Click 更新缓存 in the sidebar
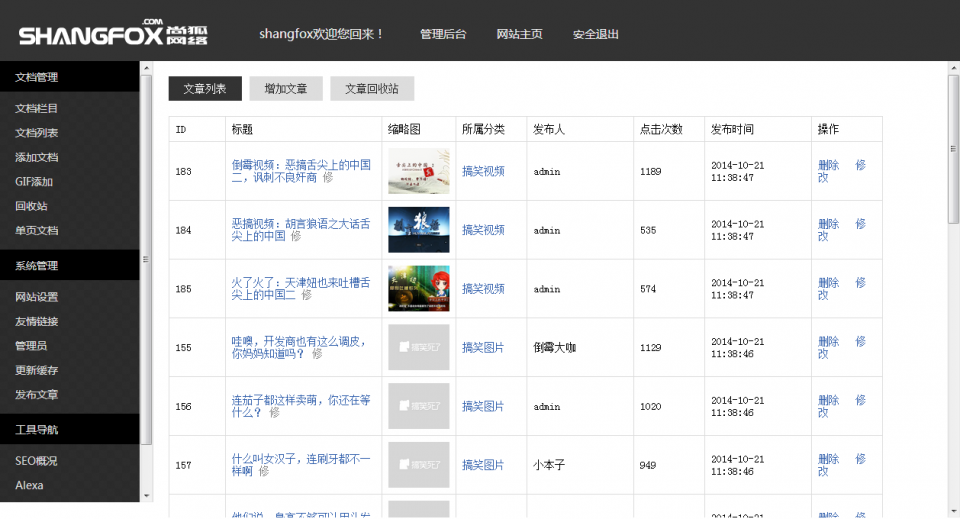960x519 pixels. 37,370
